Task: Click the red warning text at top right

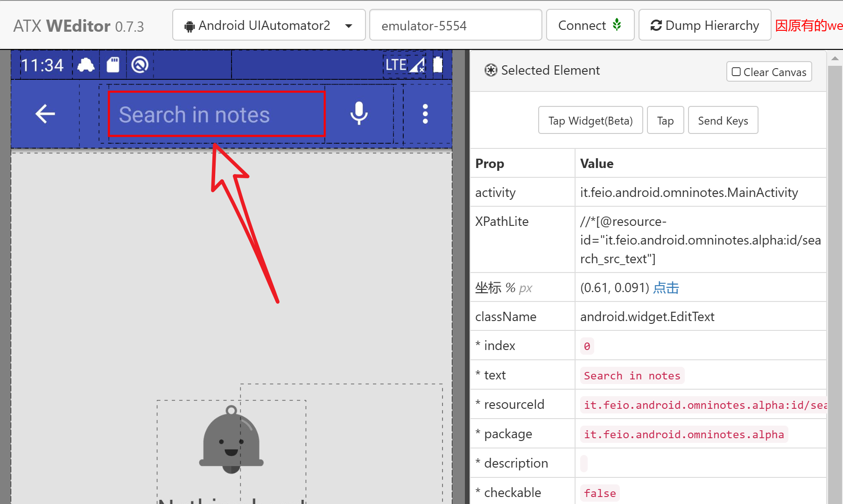Action: click(x=809, y=25)
